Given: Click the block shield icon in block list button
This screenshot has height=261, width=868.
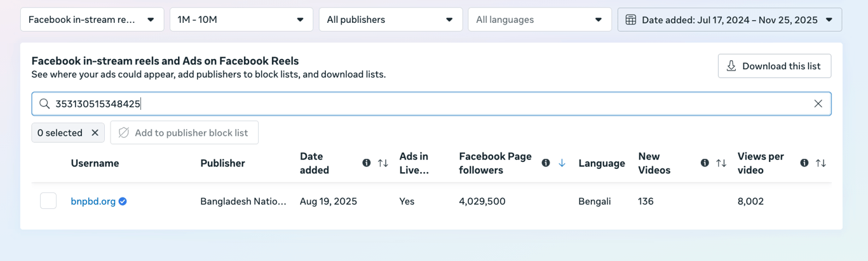Looking at the screenshot, I should coord(124,133).
